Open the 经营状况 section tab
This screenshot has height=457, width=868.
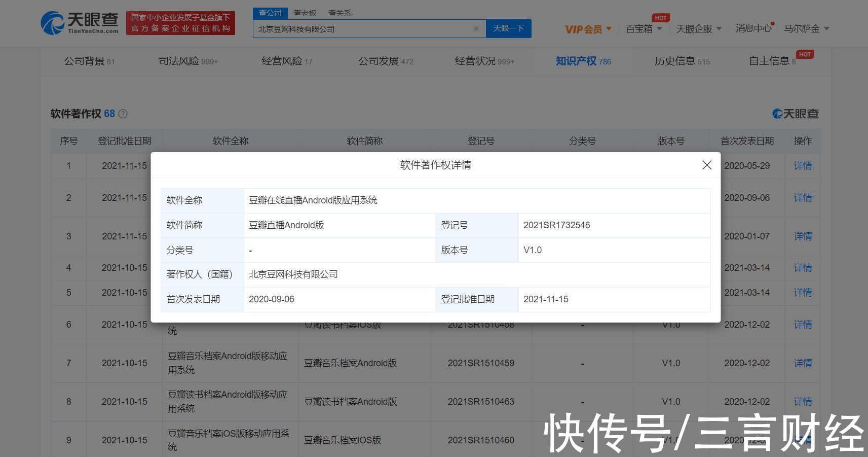(x=484, y=61)
